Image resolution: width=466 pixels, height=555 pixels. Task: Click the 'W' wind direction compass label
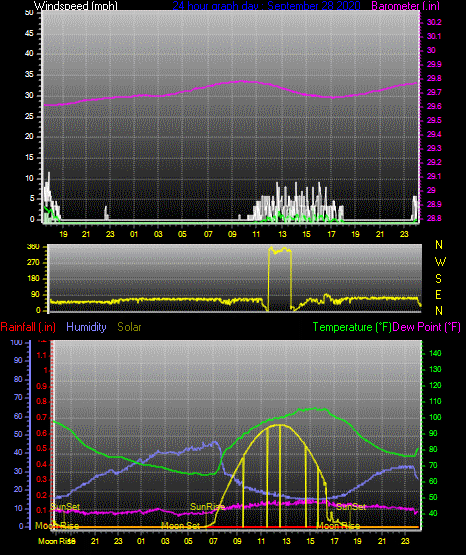(x=440, y=262)
